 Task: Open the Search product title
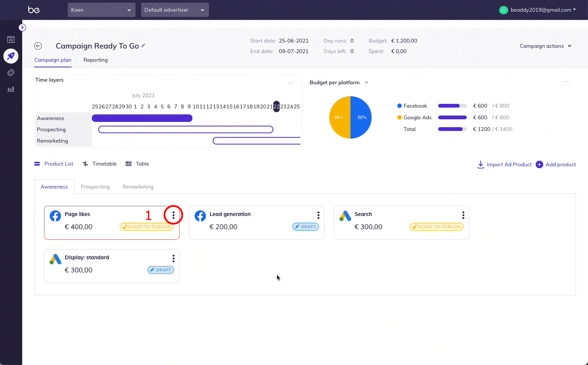tap(363, 214)
